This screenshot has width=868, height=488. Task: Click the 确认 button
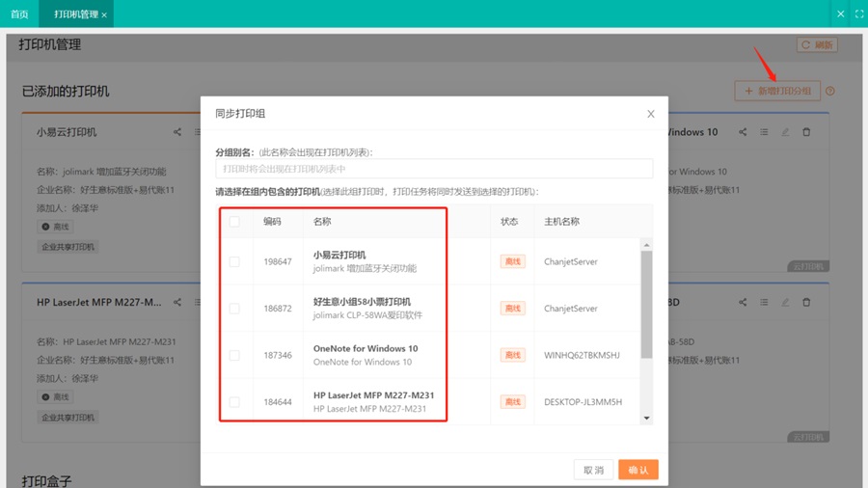click(x=638, y=470)
